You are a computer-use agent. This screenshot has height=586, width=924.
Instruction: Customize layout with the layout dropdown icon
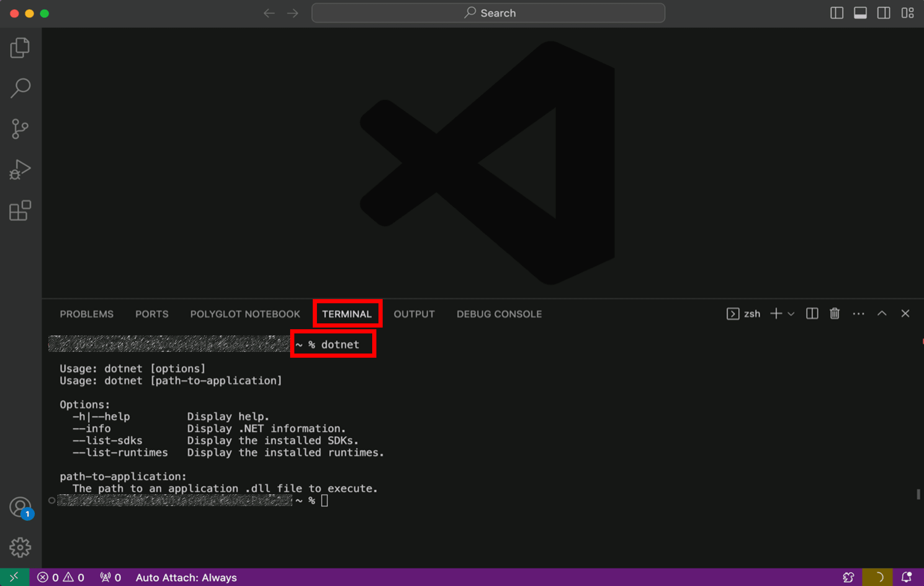[908, 13]
